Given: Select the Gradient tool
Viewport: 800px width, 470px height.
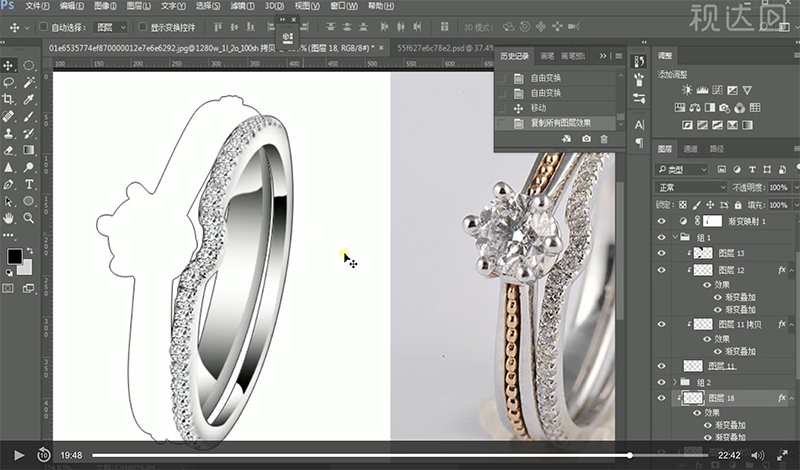Looking at the screenshot, I should tap(29, 150).
